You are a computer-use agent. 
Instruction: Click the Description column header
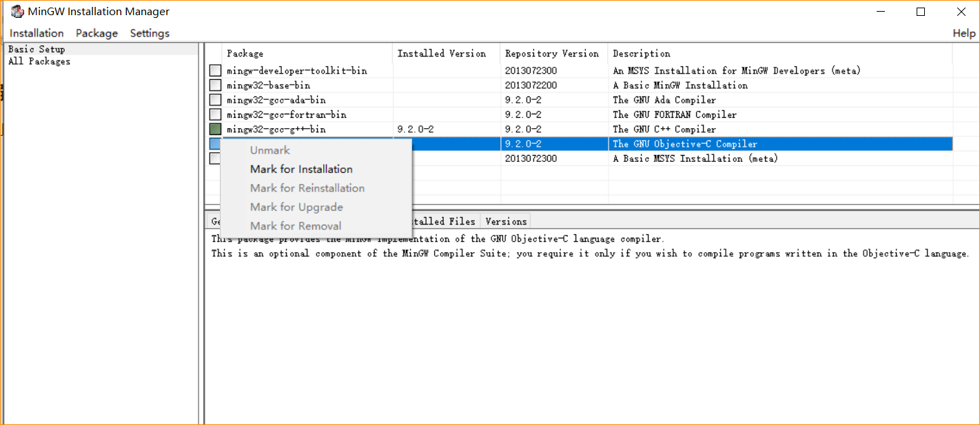coord(780,54)
